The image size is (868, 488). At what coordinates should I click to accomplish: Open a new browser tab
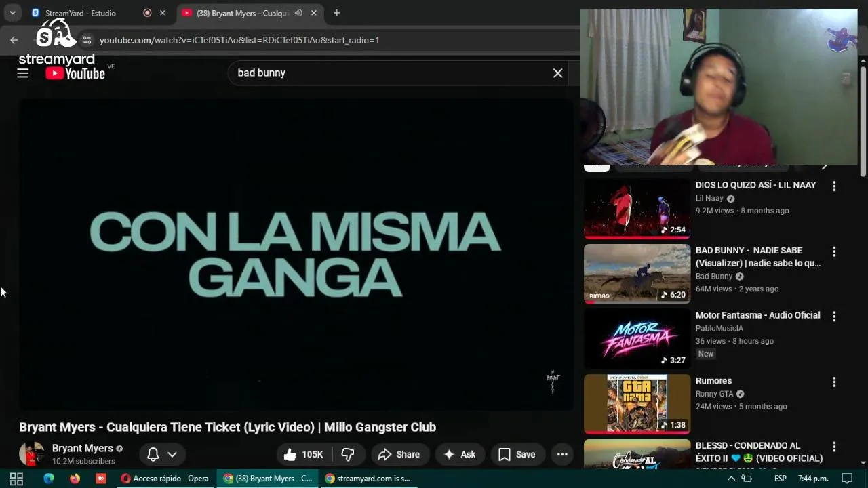tap(336, 13)
